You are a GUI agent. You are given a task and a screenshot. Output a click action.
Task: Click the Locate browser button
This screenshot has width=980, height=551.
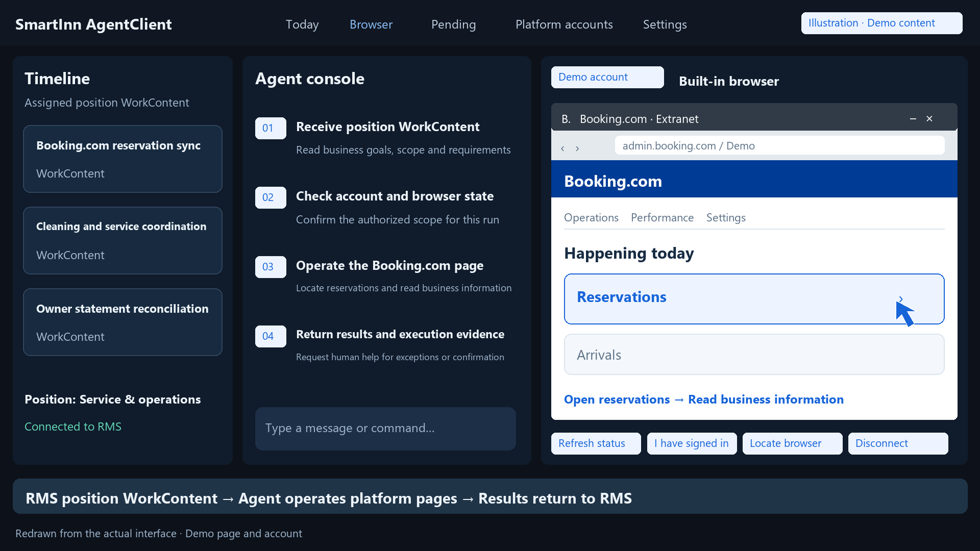792,443
